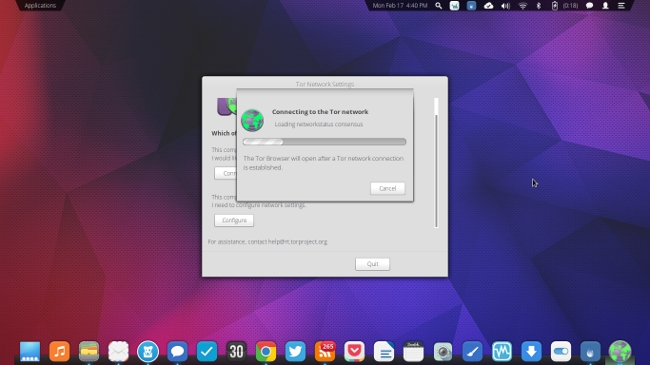Open the calendar app showing 30
The image size is (650, 365).
coord(236,351)
